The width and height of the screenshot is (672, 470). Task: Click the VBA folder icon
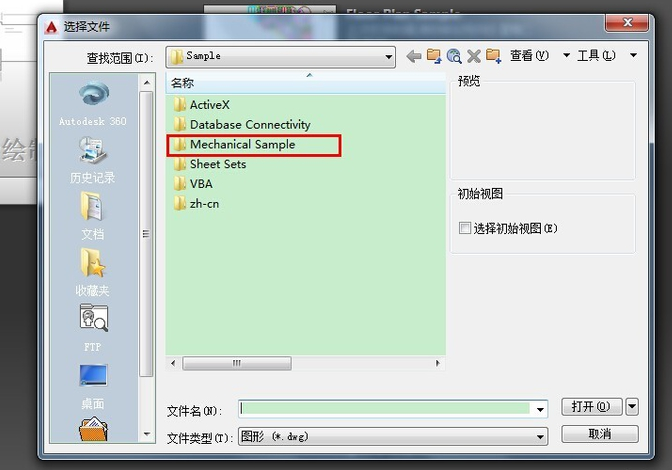tap(180, 184)
